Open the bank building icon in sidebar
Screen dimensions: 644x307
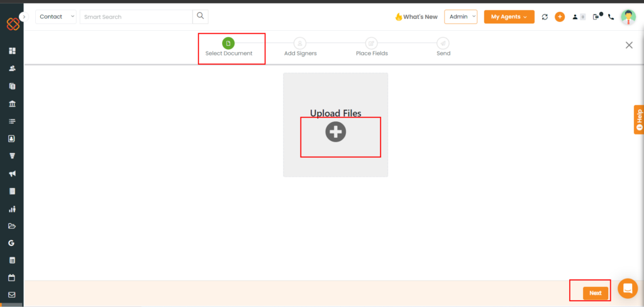click(12, 104)
